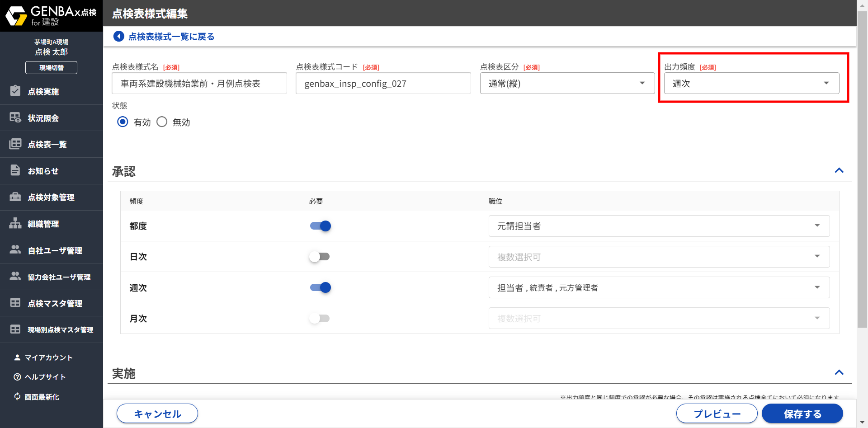The image size is (868, 428).
Task: Select the 無効 radio button
Action: pyautogui.click(x=162, y=122)
